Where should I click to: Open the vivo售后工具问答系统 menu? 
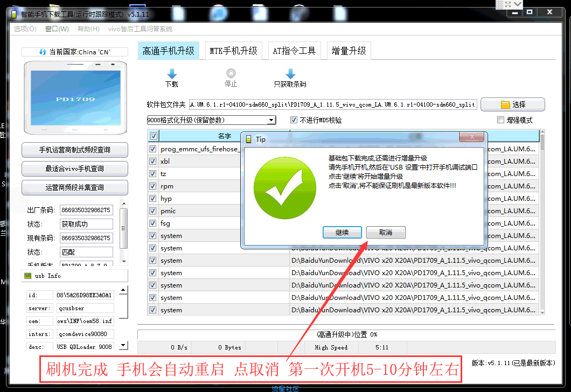[140, 29]
